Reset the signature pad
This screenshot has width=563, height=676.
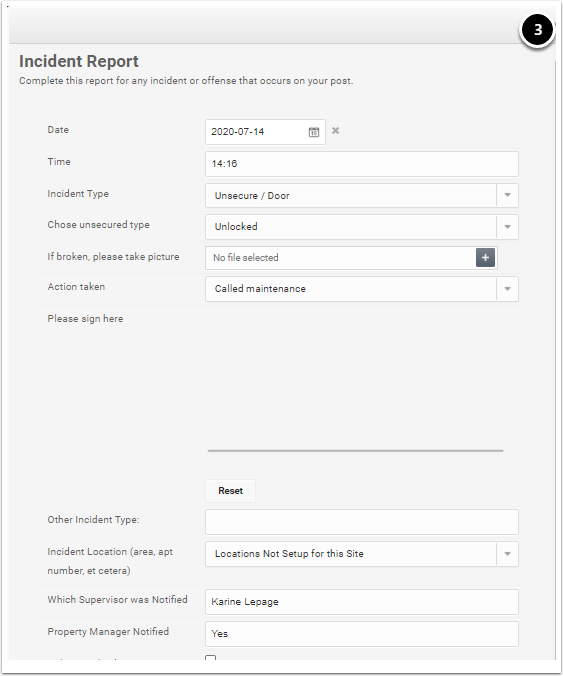230,491
